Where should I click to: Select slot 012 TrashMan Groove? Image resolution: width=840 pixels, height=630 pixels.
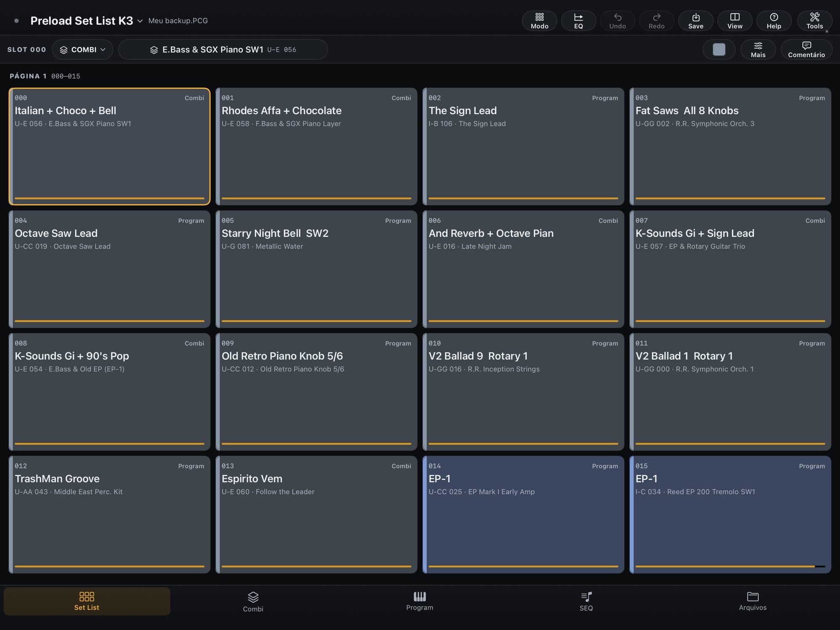(x=109, y=514)
